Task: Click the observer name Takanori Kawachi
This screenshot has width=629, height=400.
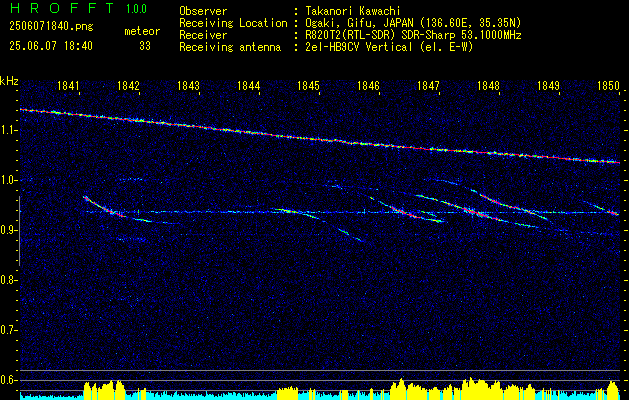Action: (351, 11)
